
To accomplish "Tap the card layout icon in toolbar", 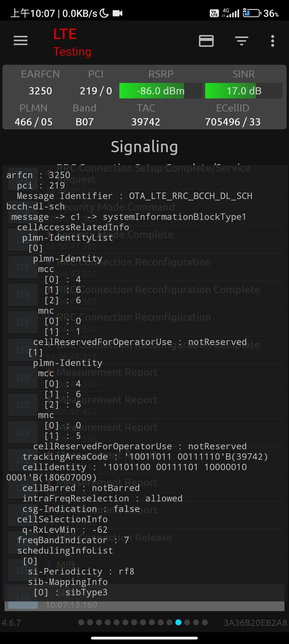I will [206, 41].
